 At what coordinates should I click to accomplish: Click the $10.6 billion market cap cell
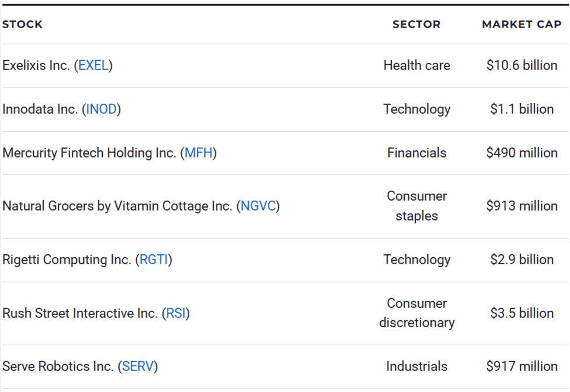click(522, 65)
